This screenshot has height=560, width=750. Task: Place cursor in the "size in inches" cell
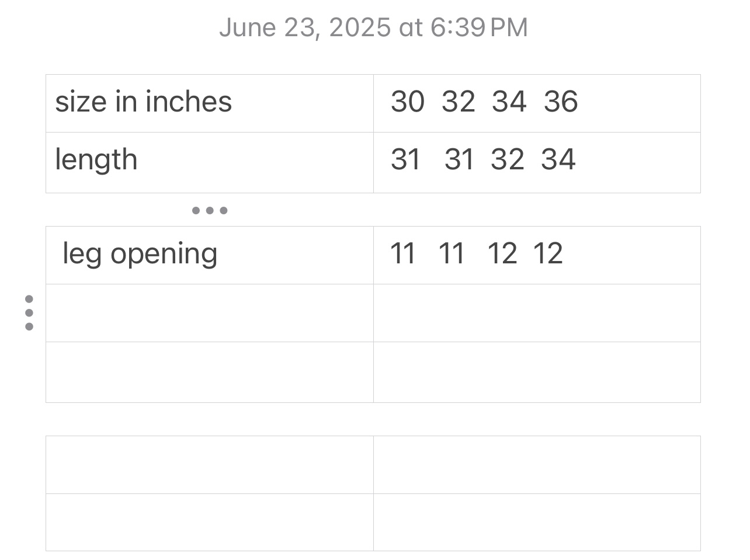click(210, 103)
